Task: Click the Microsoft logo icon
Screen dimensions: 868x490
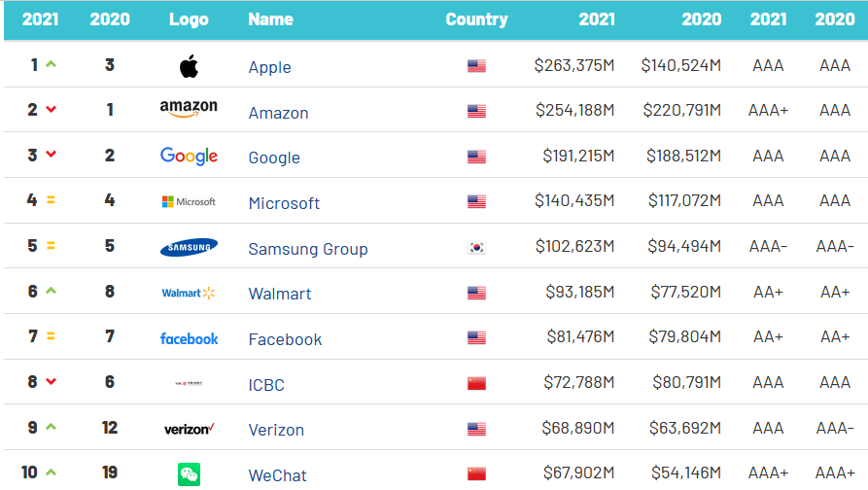Action: coord(189,202)
